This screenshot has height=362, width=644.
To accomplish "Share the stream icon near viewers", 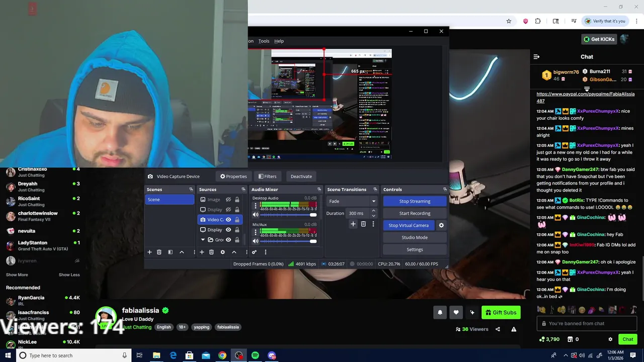I will 498,329.
